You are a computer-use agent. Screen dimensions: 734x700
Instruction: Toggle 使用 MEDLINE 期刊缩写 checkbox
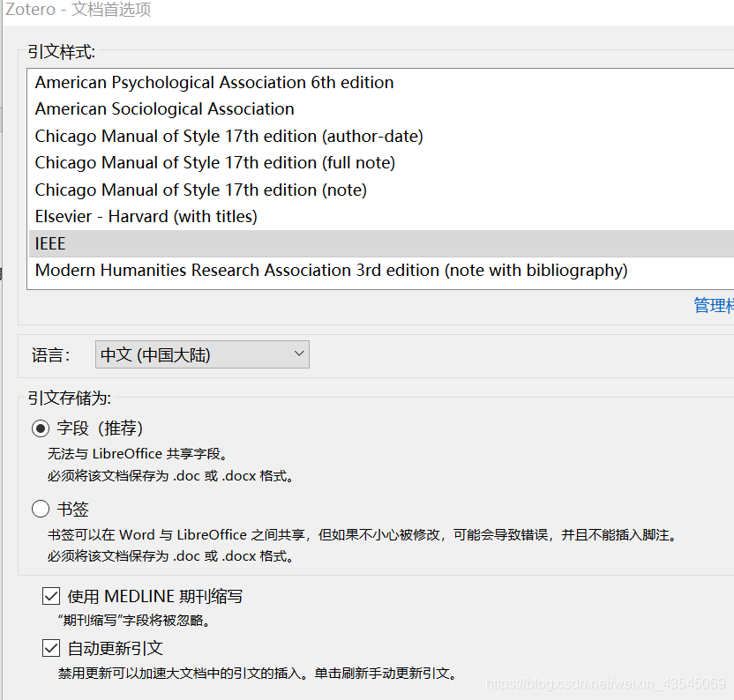(51, 597)
